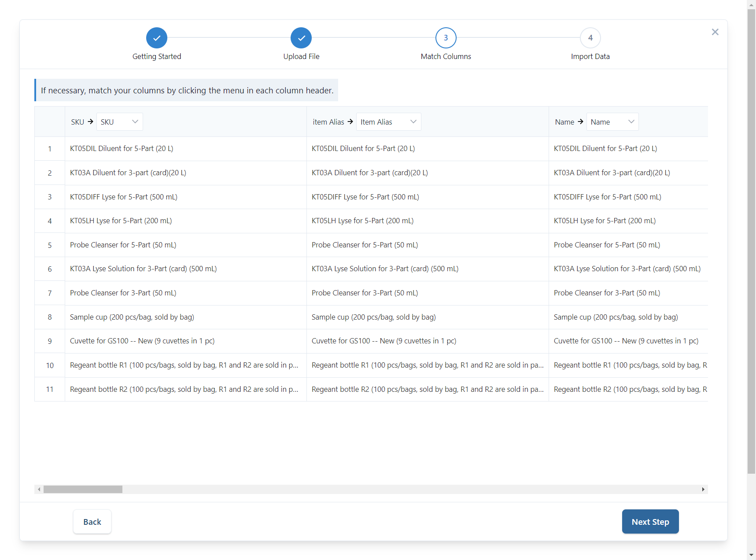Select SKU cell Probe Cleanser for 3-Part

(x=186, y=293)
